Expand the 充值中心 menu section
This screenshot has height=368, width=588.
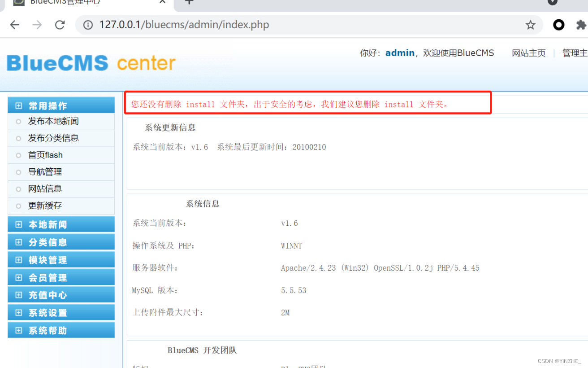coord(61,295)
